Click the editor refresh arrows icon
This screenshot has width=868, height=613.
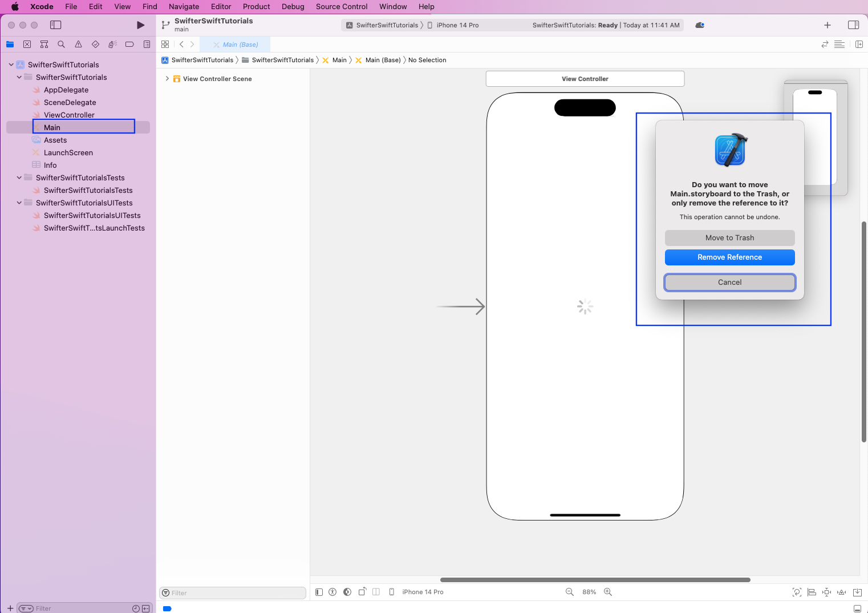click(825, 45)
